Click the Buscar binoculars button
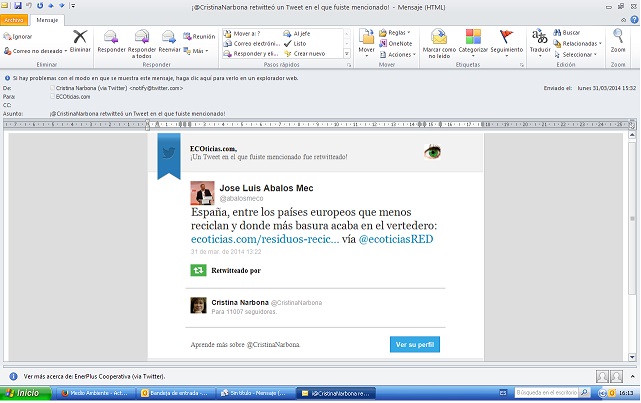The width and height of the screenshot is (641, 403). (x=567, y=33)
